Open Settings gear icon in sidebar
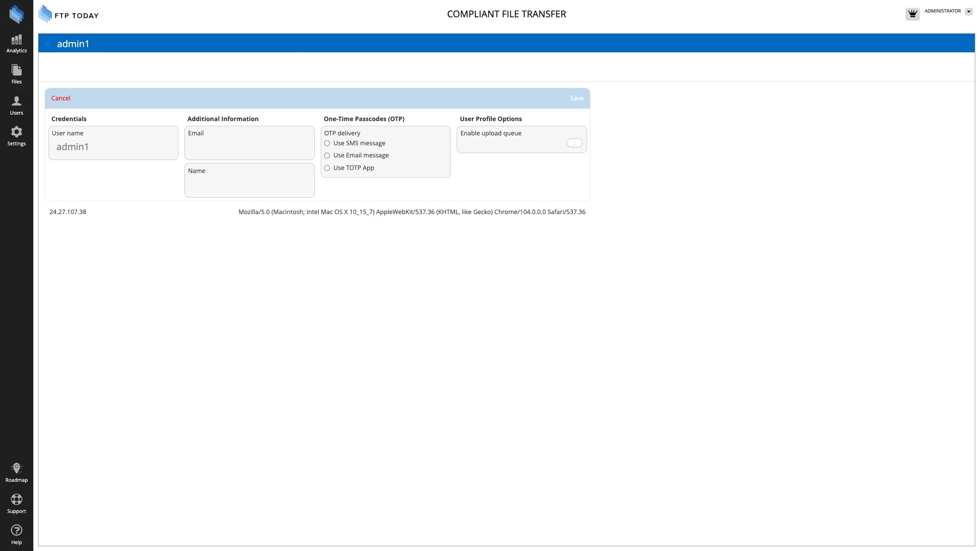 point(16,132)
